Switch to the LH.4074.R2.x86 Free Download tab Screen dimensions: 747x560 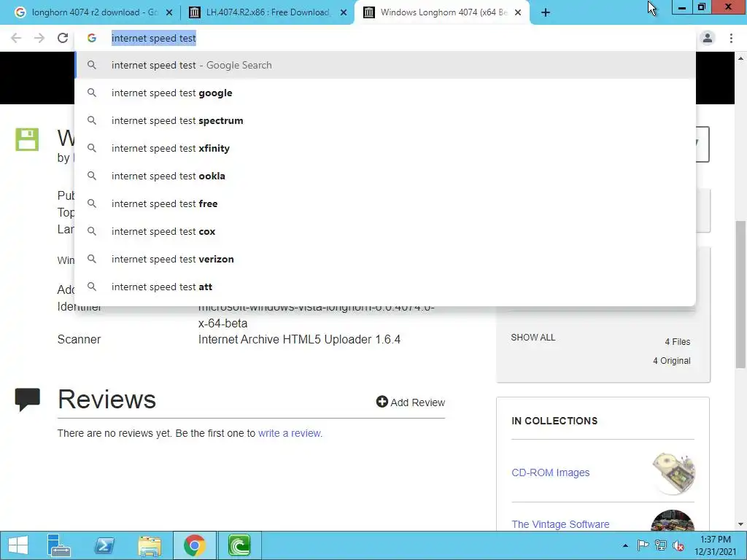tap(267, 12)
